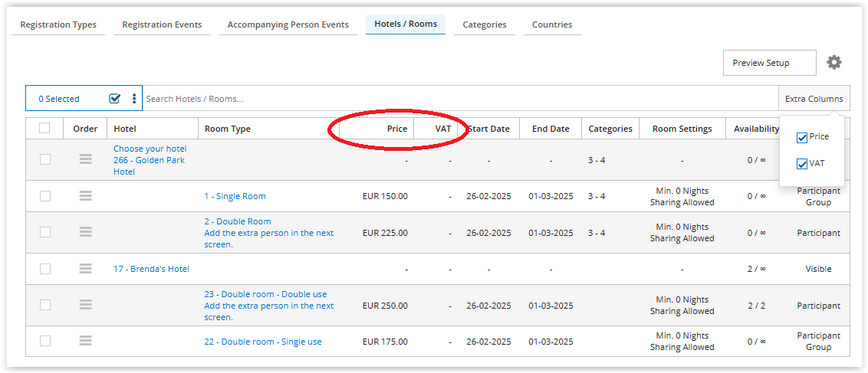Switch to the Registration Types tab
This screenshot has height=373, width=868.
tap(58, 25)
